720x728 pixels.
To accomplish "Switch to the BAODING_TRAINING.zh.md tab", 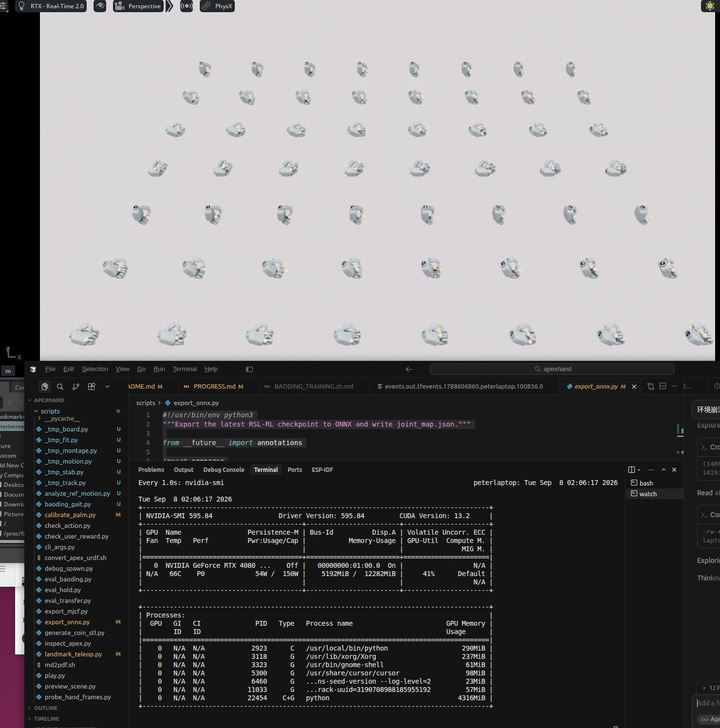I will tap(314, 387).
